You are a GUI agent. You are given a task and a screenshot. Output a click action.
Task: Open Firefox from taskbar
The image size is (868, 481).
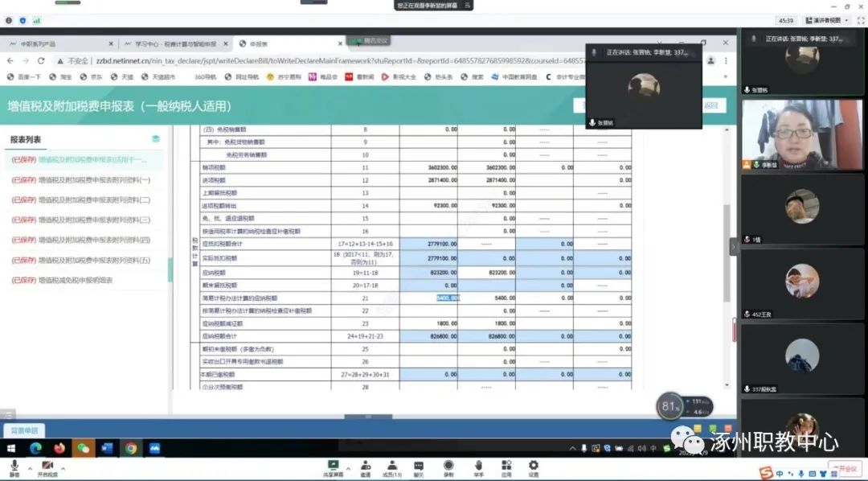[x=59, y=448]
